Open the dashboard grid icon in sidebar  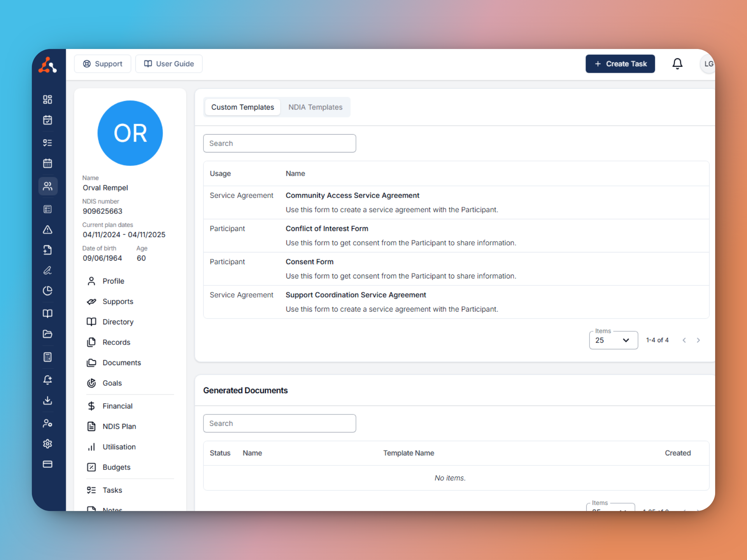tap(47, 100)
